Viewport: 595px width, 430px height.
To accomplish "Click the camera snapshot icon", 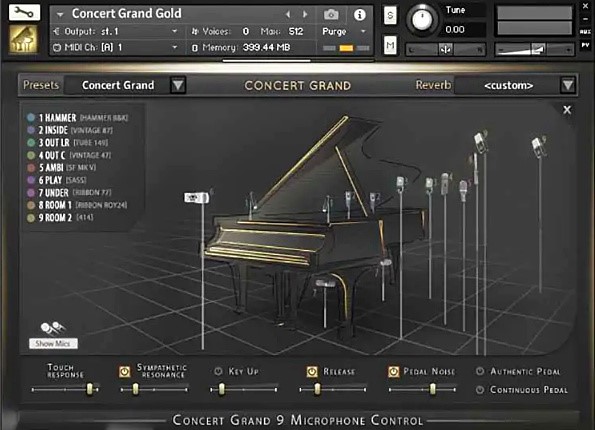I will tap(331, 14).
